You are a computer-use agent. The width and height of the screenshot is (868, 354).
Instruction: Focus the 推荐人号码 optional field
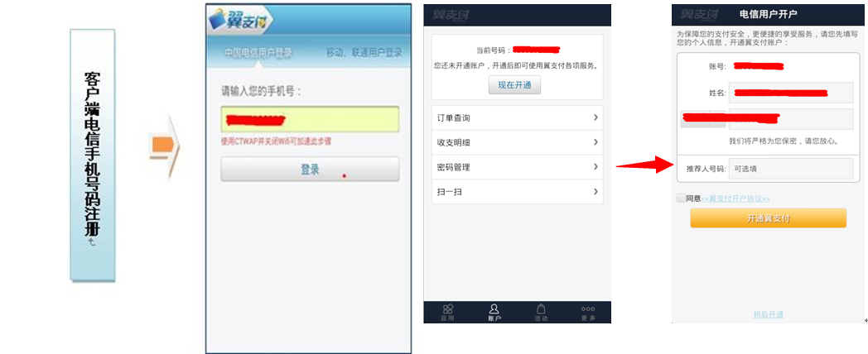tap(790, 169)
